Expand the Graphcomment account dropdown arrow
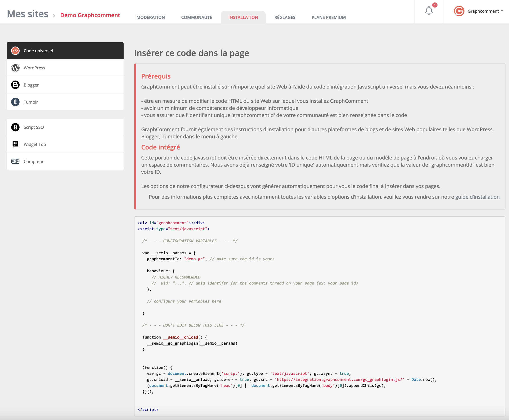Screen dimensions: 509x420 [502, 11]
